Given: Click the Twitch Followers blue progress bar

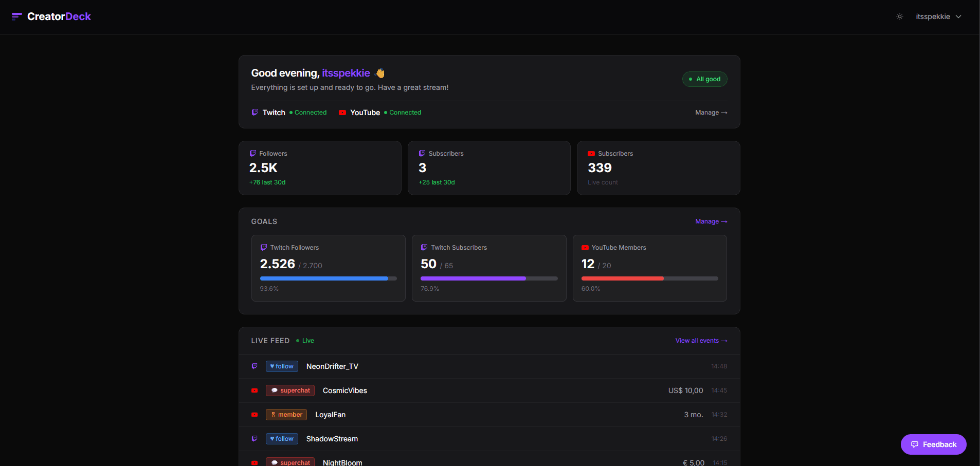Looking at the screenshot, I should click(329, 278).
